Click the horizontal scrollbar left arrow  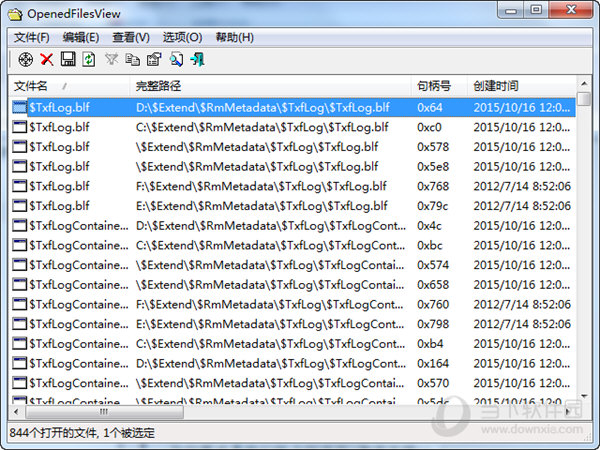[x=16, y=412]
